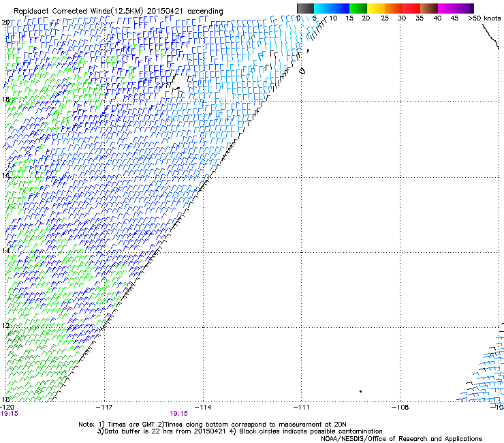Click the latitude '16' axis label
The height and width of the screenshot is (443, 504).
tap(5, 175)
